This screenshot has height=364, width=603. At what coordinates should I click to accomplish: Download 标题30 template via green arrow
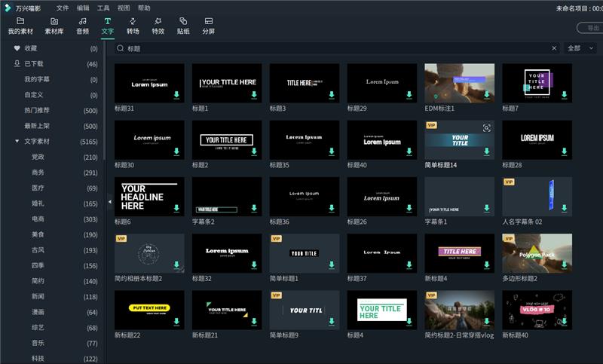click(x=176, y=151)
